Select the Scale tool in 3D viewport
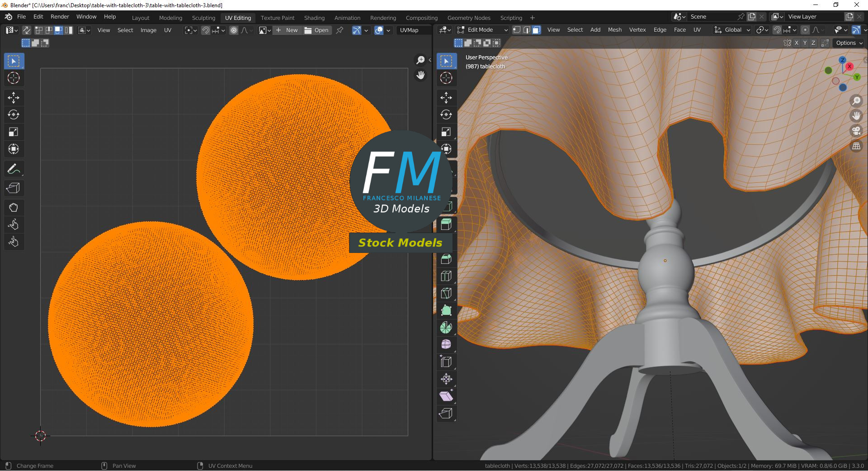Viewport: 868px width, 471px height. pyautogui.click(x=446, y=132)
